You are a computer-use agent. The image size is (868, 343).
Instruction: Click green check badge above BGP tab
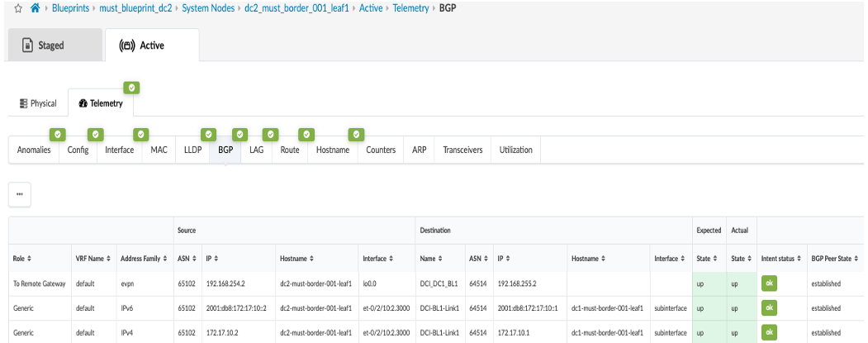(x=209, y=133)
